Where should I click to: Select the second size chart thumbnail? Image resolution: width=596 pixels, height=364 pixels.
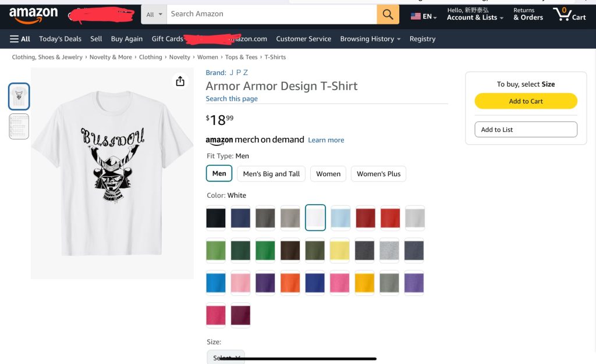click(19, 126)
